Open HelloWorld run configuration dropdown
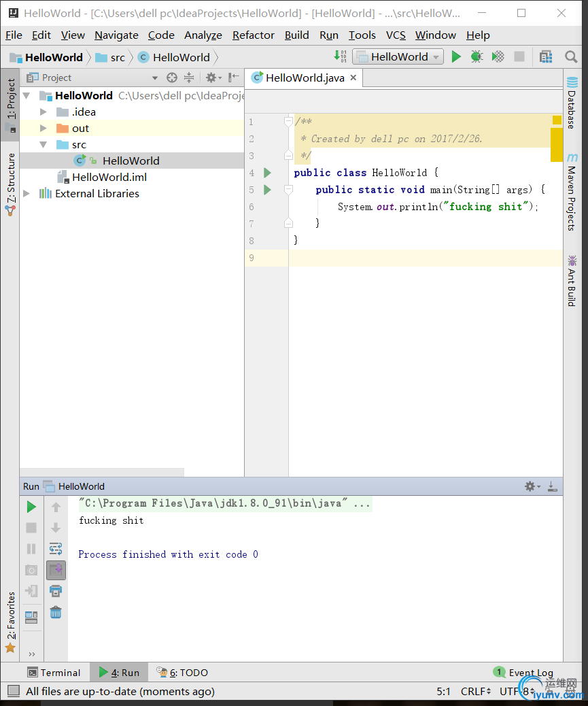 pos(398,56)
